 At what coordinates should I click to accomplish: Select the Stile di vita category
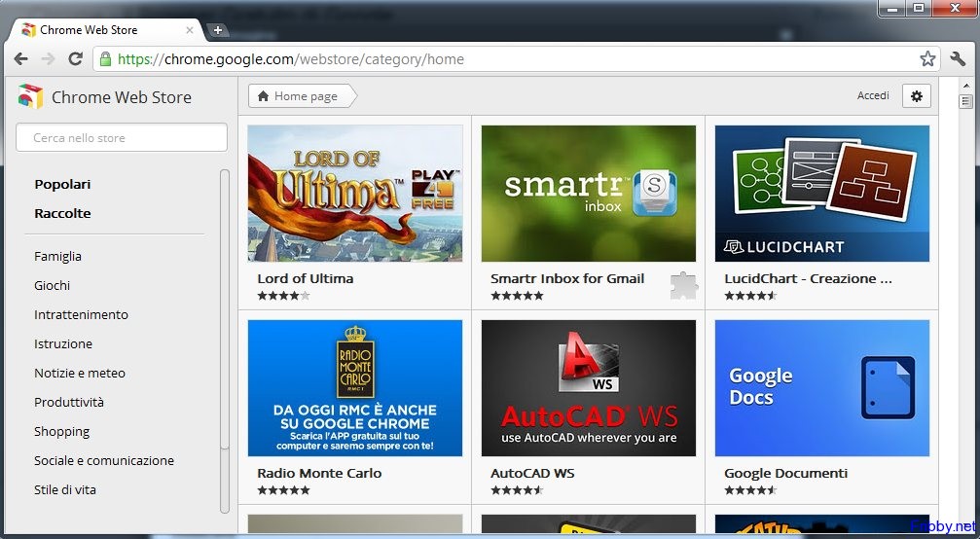[x=65, y=490]
